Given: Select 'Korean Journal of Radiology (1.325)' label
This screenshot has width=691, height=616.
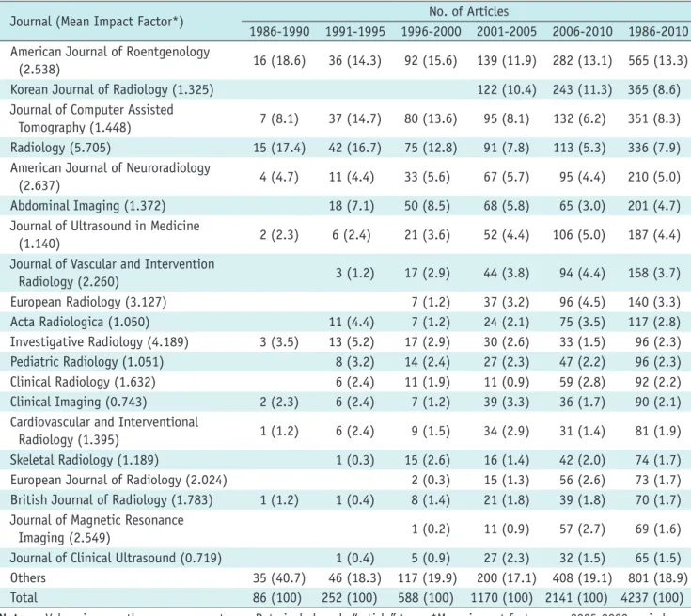Looking at the screenshot, I should coord(112,90).
